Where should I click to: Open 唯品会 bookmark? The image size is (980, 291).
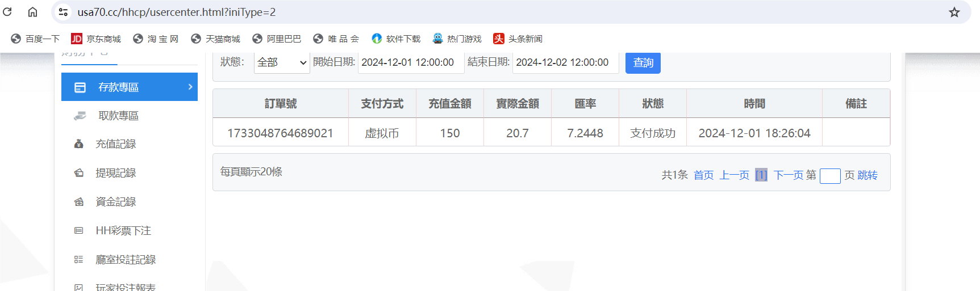click(x=336, y=39)
